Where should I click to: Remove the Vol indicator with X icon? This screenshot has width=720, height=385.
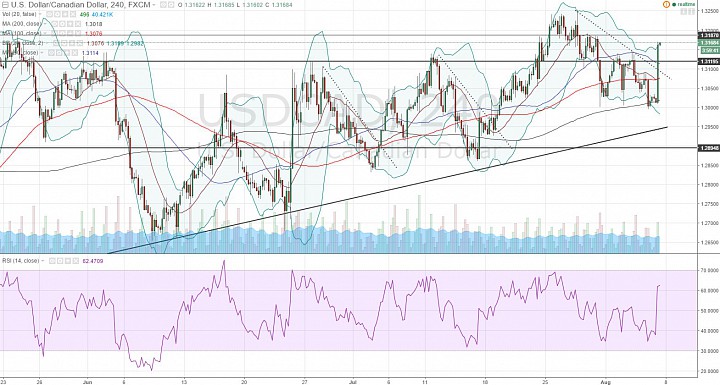coord(73,15)
